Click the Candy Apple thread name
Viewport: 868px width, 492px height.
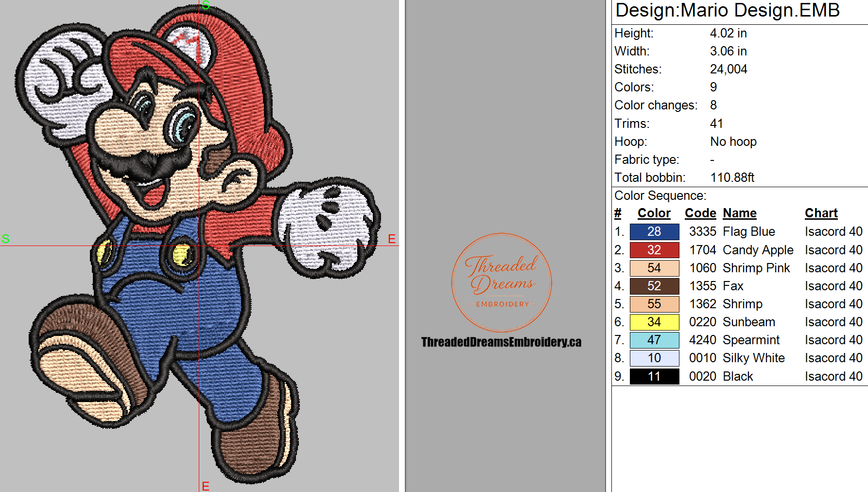758,250
